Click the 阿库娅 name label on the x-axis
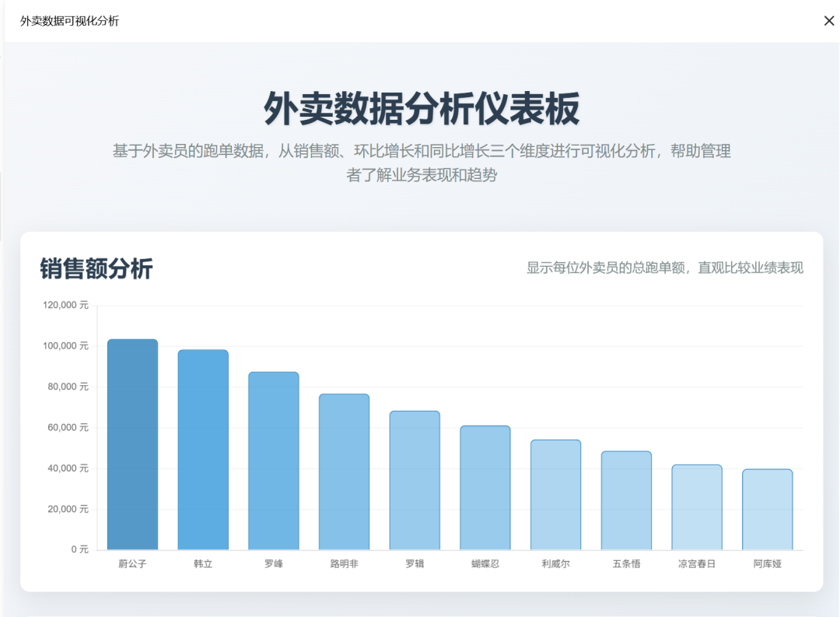 (x=767, y=563)
